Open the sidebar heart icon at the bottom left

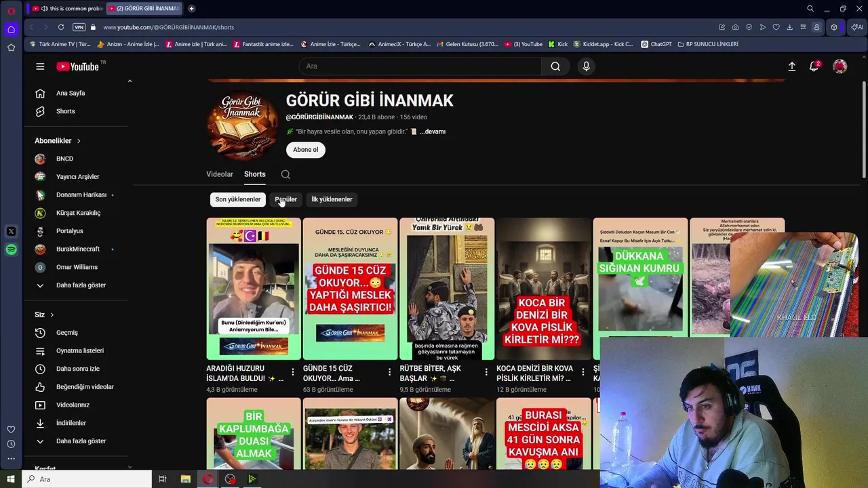11,429
